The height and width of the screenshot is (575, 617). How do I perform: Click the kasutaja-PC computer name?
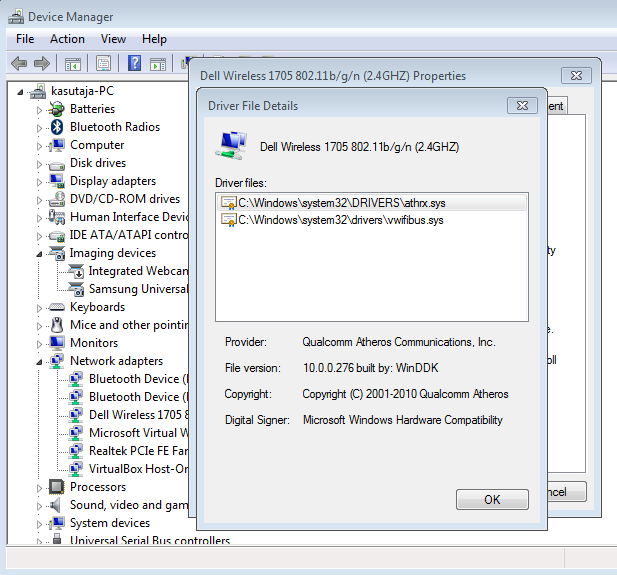click(x=82, y=91)
